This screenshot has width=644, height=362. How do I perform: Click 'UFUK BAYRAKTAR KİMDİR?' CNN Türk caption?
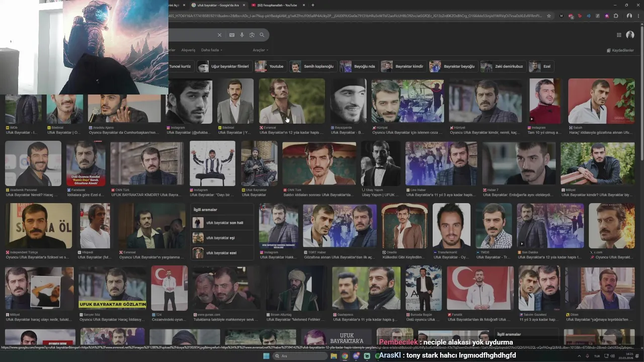tap(146, 195)
